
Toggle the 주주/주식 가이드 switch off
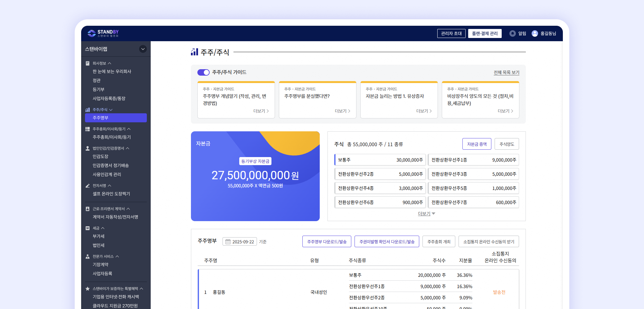[x=203, y=72]
